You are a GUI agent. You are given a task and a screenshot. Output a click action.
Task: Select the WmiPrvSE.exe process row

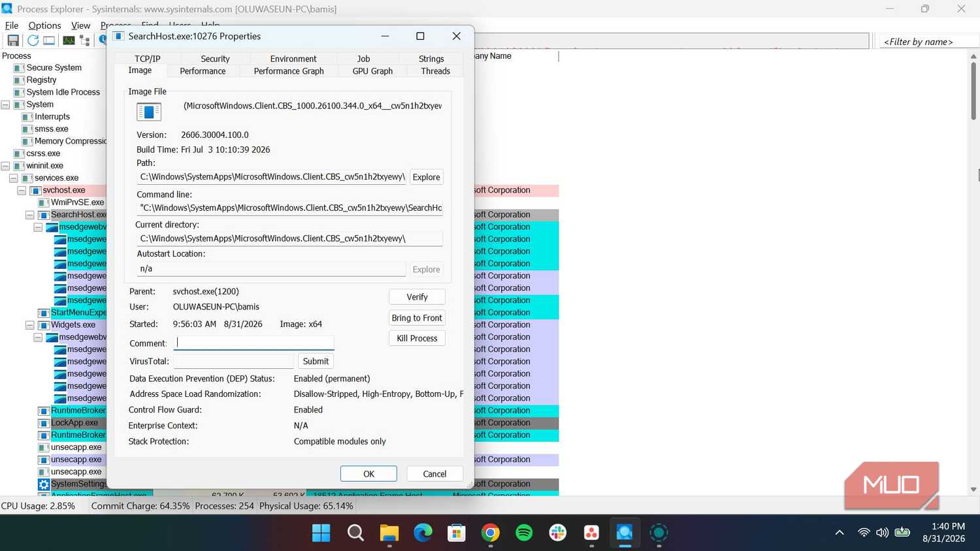click(77, 202)
